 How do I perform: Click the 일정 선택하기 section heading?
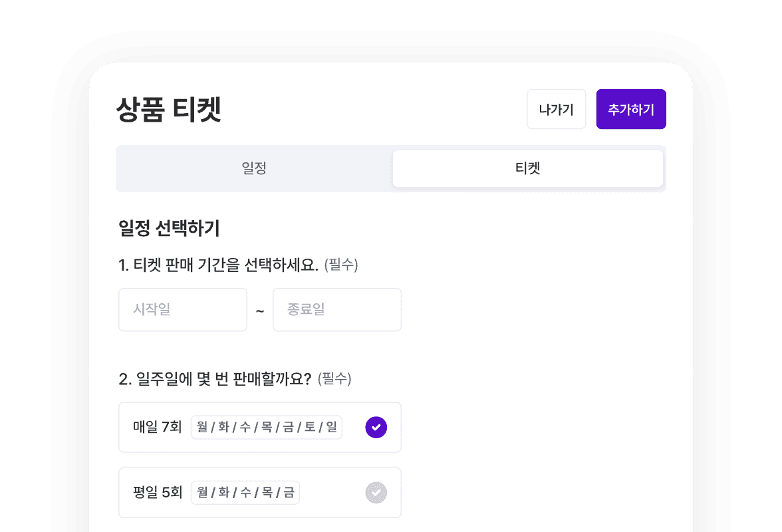coord(169,229)
